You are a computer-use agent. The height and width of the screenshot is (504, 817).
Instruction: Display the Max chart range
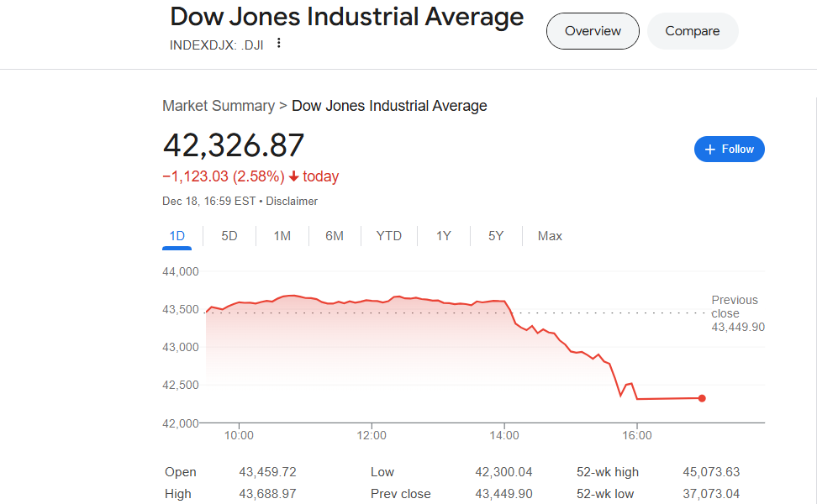[550, 236]
